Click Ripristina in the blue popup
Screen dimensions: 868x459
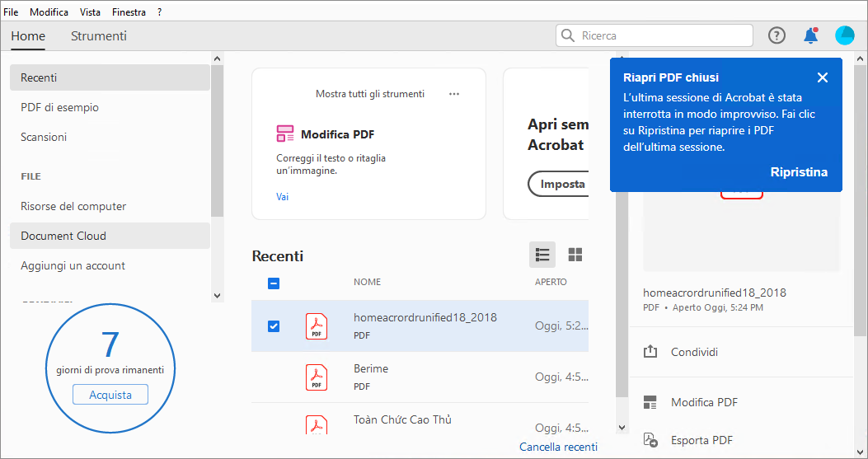click(x=799, y=172)
